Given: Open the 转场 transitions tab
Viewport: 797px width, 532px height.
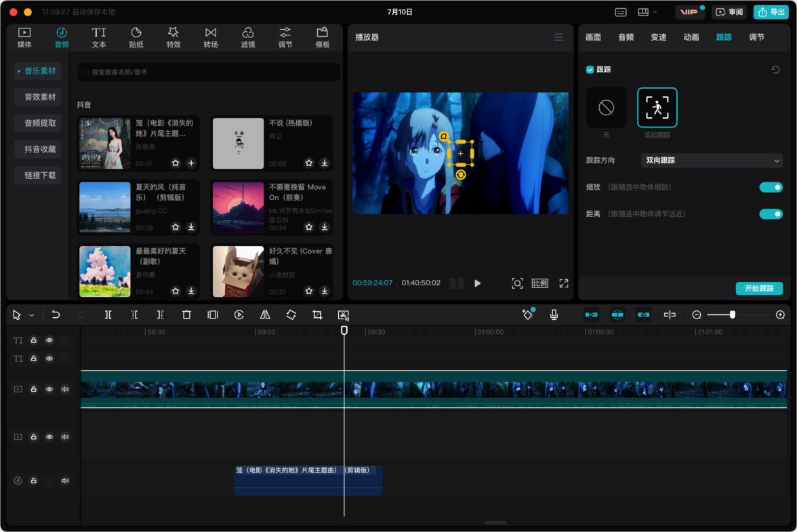Looking at the screenshot, I should pos(210,37).
